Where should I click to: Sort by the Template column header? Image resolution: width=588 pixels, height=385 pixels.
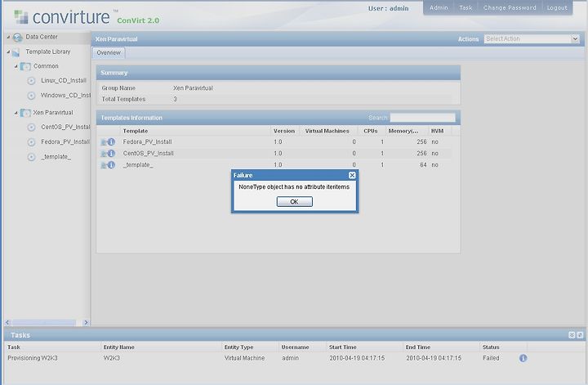(194, 131)
